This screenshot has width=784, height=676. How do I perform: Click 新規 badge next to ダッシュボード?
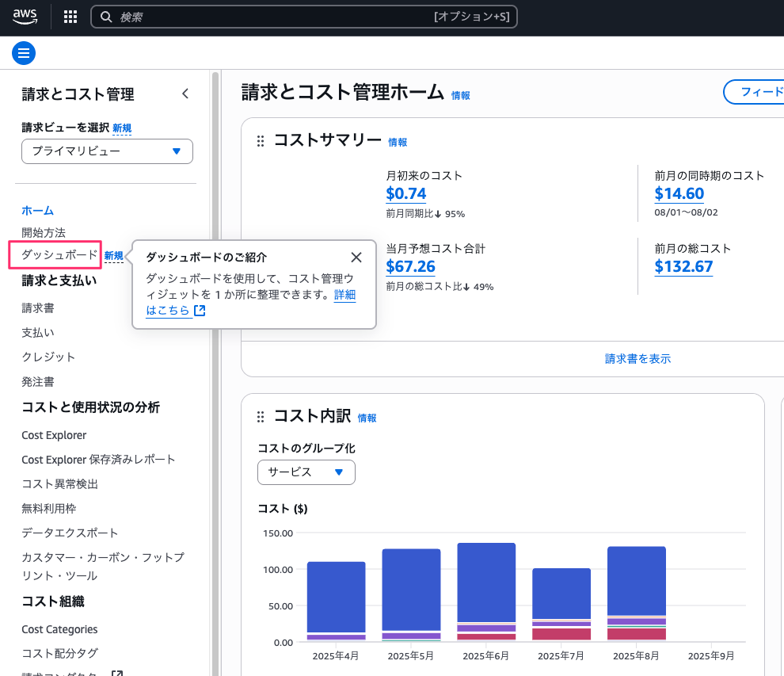click(113, 256)
